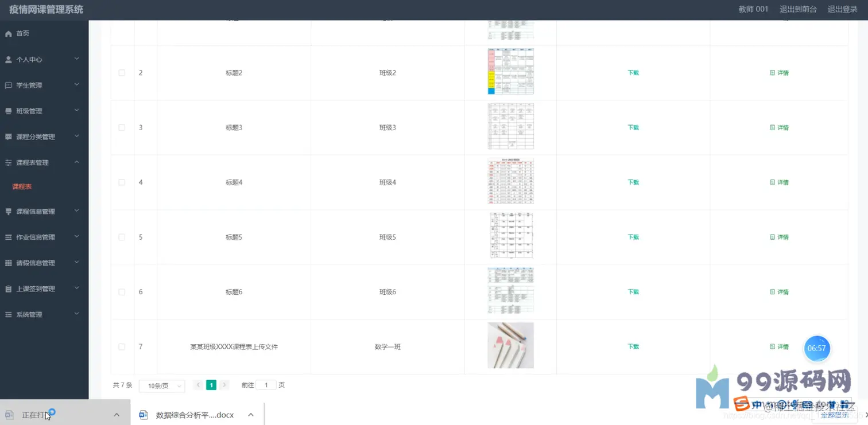This screenshot has width=868, height=425.
Task: Open 详情 for row 标题5
Action: tap(779, 237)
